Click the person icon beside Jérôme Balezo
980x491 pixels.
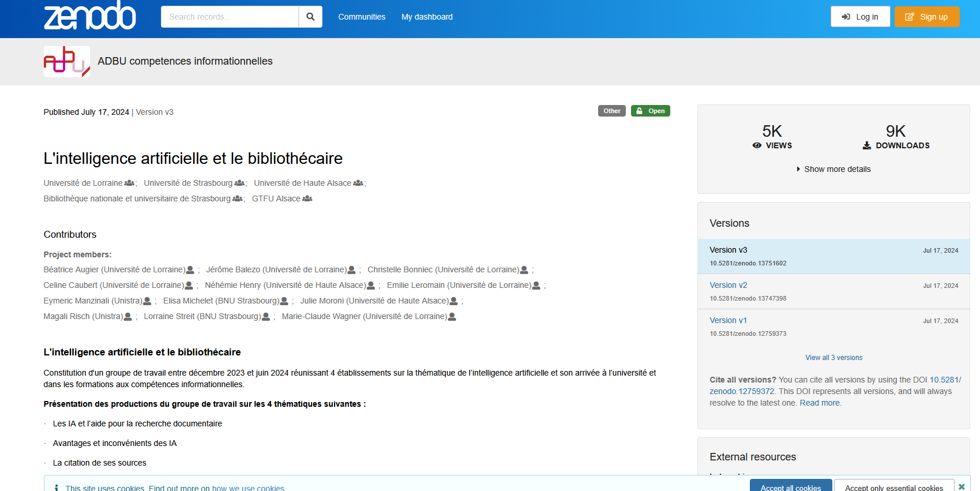pyautogui.click(x=352, y=269)
